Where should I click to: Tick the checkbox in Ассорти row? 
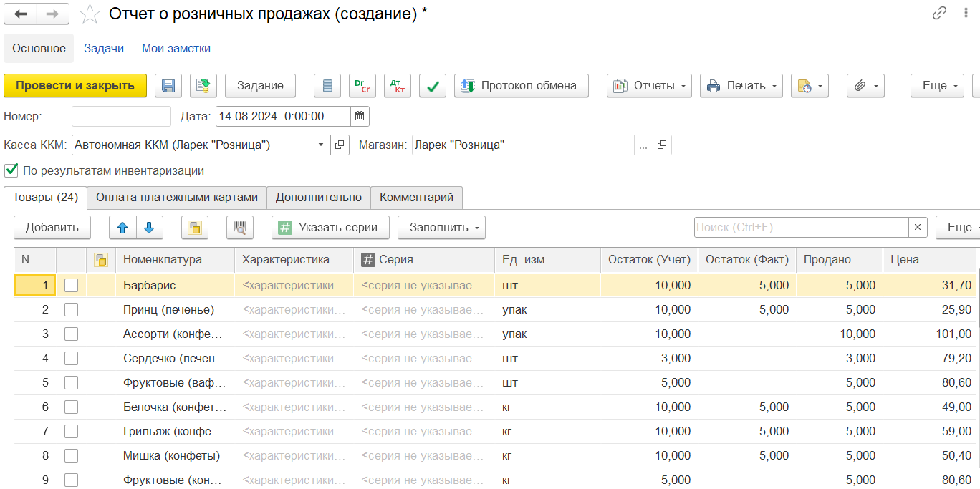[71, 334]
